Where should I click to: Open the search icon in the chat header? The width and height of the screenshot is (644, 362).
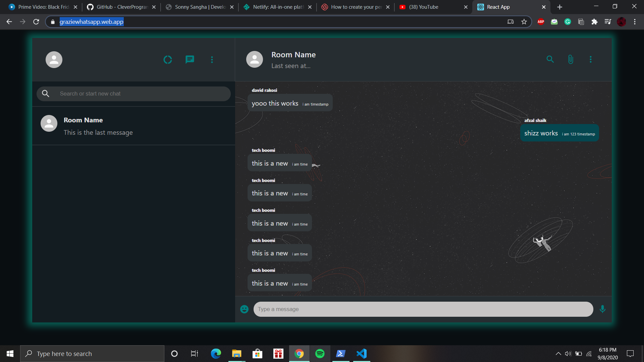click(550, 59)
